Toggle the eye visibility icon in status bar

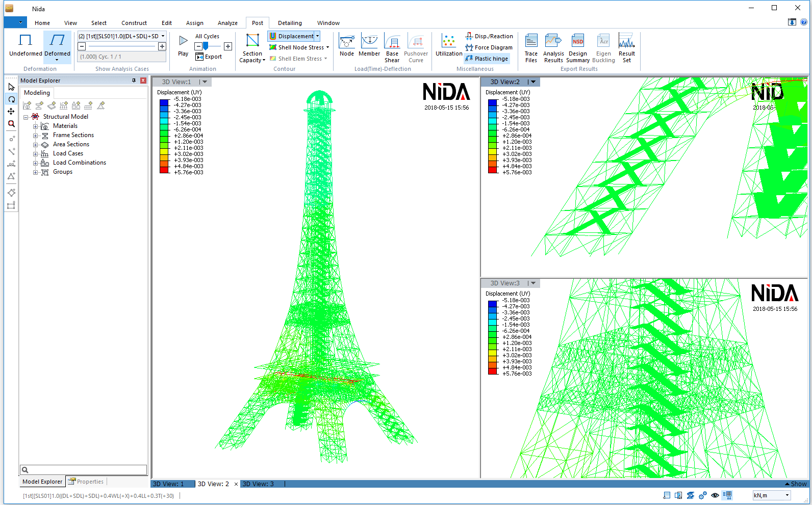(715, 495)
